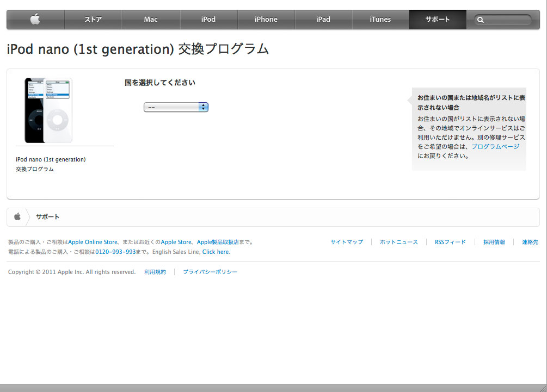Click the iPod nano product image
Image resolution: width=547 pixels, height=392 pixels.
click(48, 110)
